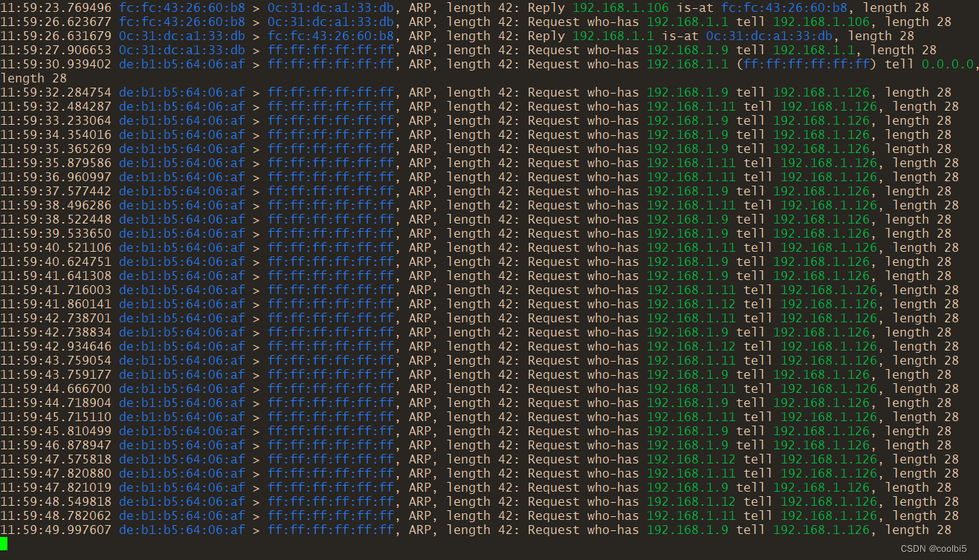Click timestamp 11:59:30.939402
Viewport: 979px width, 560px height.
click(x=56, y=65)
